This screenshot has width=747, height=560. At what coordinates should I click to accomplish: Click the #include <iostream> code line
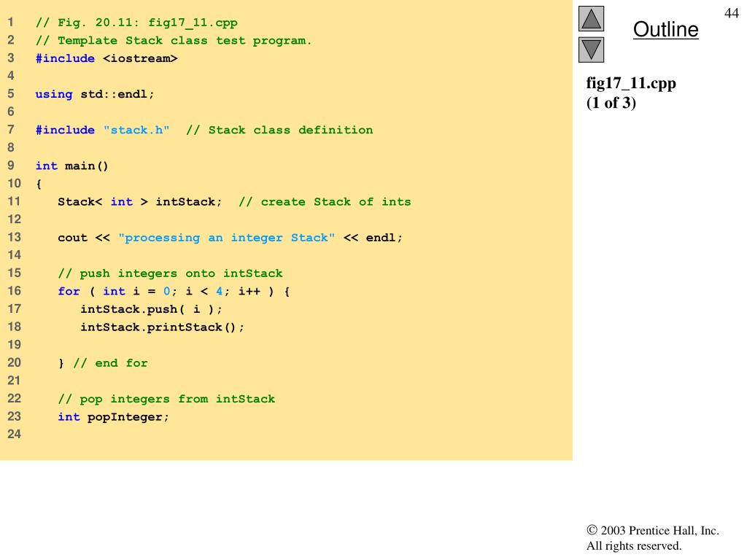[107, 58]
